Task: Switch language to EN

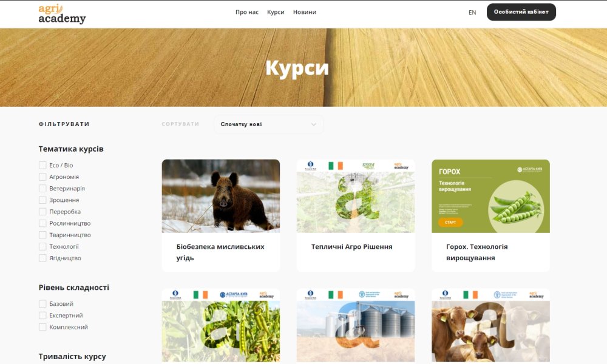Action: tap(472, 12)
